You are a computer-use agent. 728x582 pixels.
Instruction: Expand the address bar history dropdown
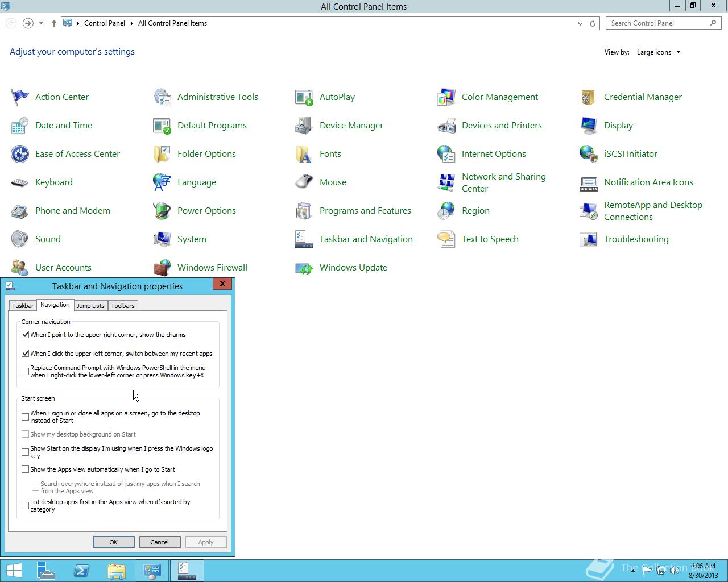pos(580,23)
